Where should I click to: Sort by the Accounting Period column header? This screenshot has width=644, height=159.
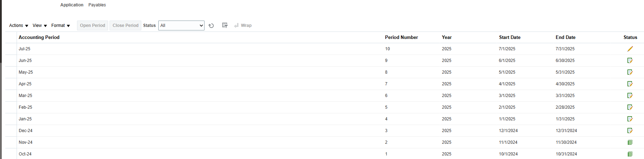click(39, 37)
